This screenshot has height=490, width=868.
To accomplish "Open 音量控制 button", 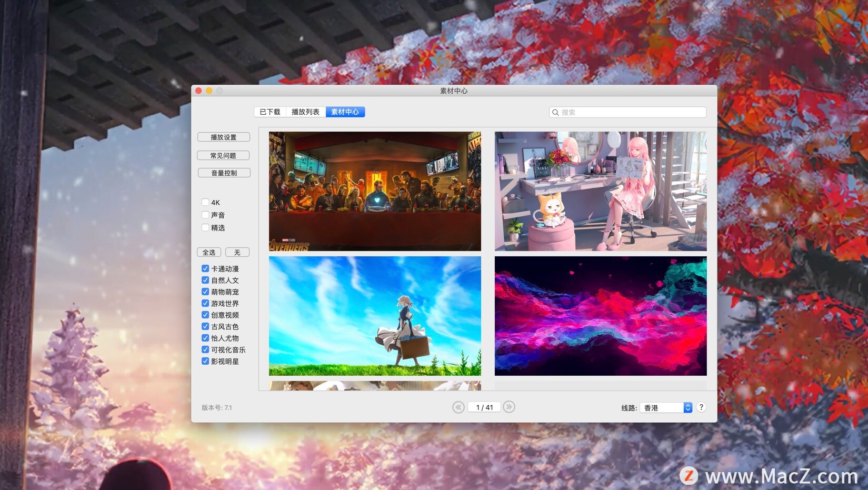I will point(224,173).
